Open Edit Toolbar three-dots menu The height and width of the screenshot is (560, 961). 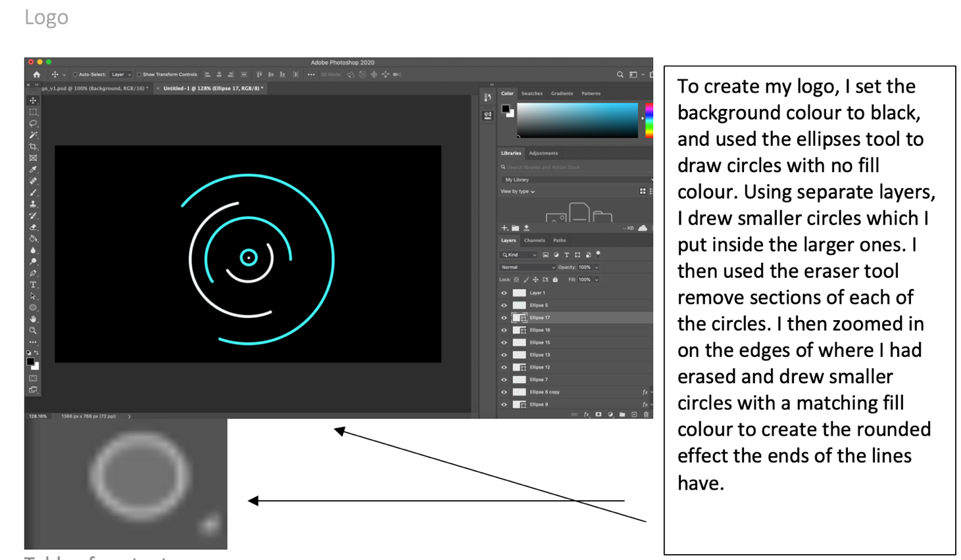[33, 342]
